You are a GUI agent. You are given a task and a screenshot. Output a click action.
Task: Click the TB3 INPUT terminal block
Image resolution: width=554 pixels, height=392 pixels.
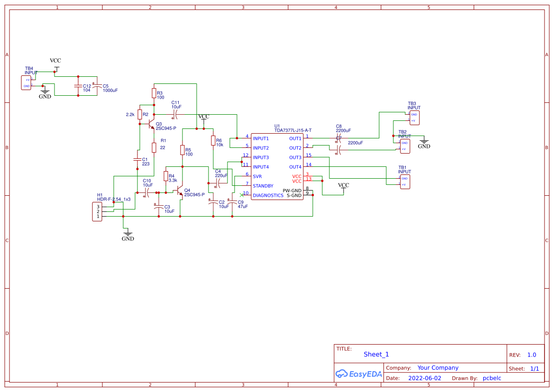(415, 118)
